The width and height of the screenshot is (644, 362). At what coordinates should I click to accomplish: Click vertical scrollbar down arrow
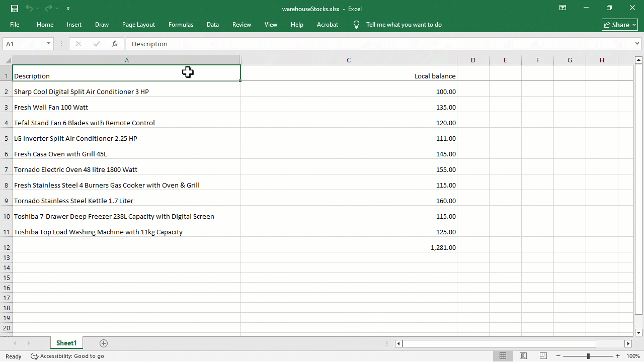638,332
